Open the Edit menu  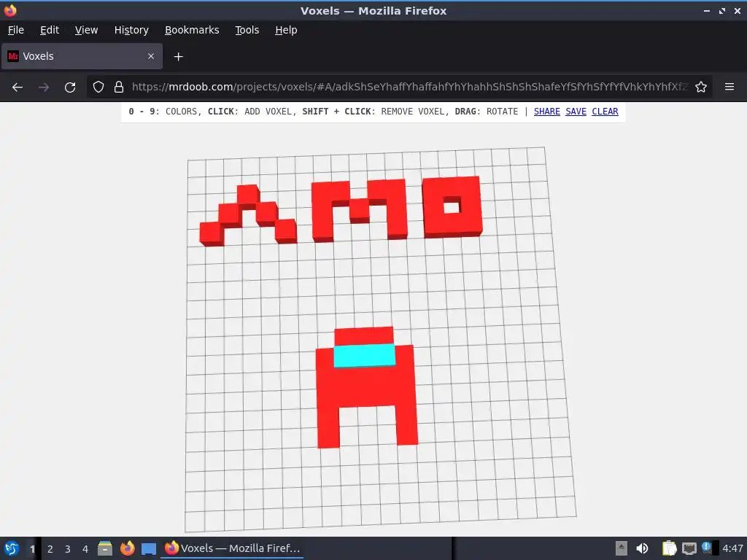coord(50,30)
